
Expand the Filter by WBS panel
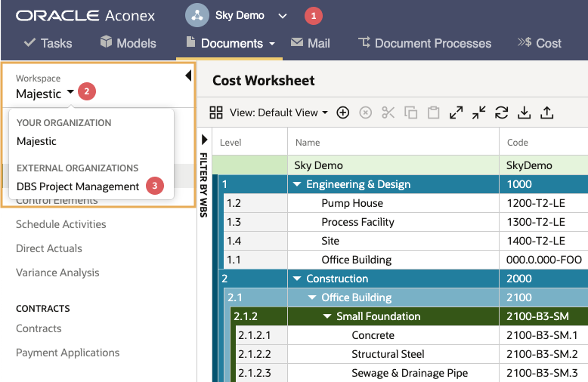(204, 140)
